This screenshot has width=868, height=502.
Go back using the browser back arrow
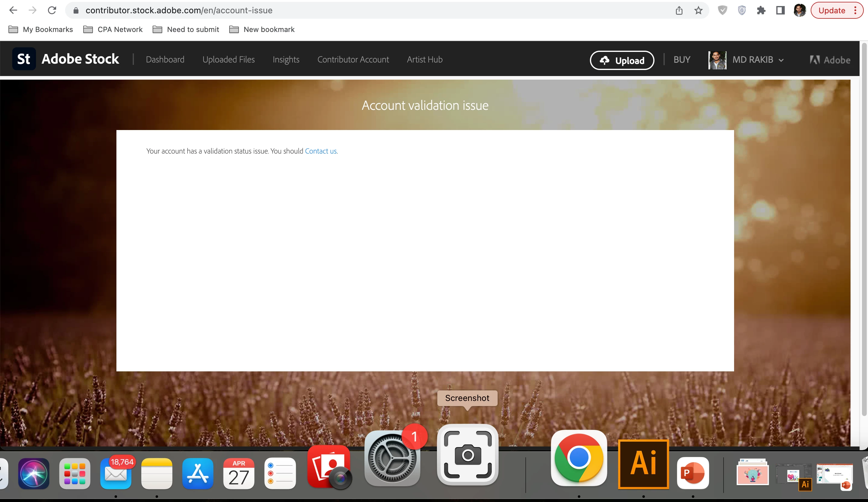pos(13,10)
